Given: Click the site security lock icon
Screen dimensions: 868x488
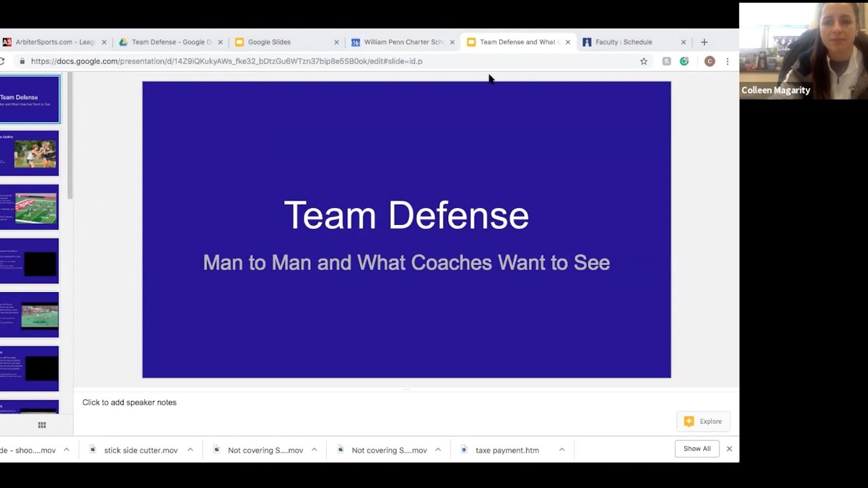Looking at the screenshot, I should tap(22, 61).
